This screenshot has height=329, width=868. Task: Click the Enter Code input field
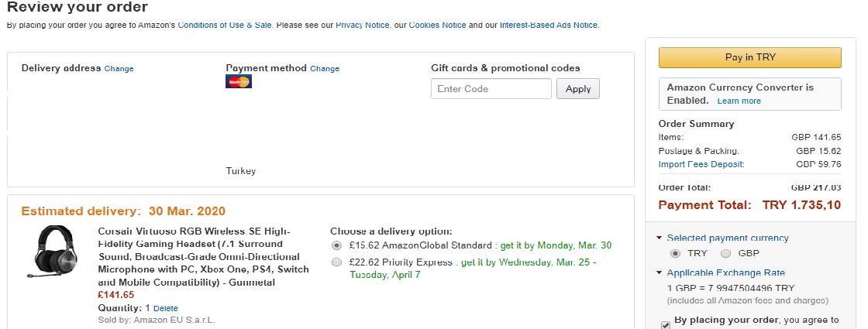coord(491,89)
